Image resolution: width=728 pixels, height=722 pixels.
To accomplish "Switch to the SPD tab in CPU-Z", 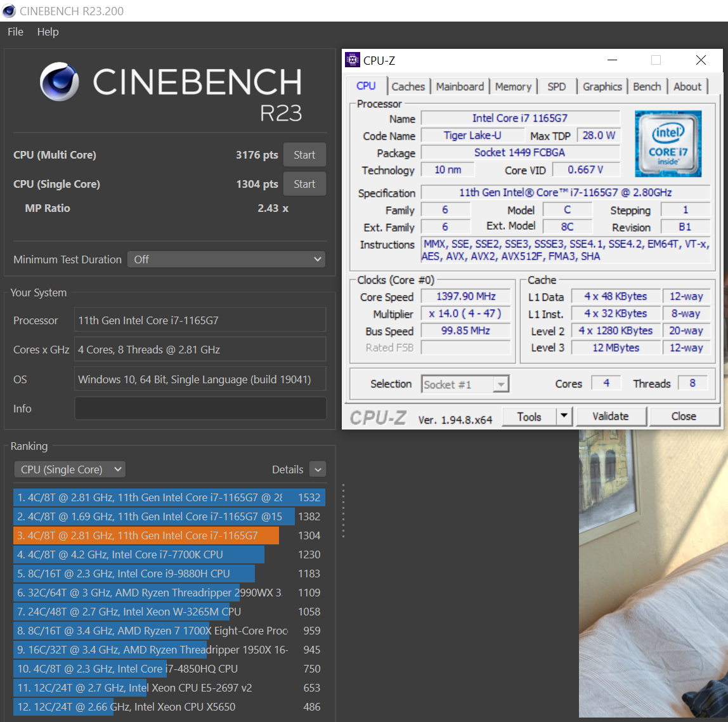I will point(556,86).
